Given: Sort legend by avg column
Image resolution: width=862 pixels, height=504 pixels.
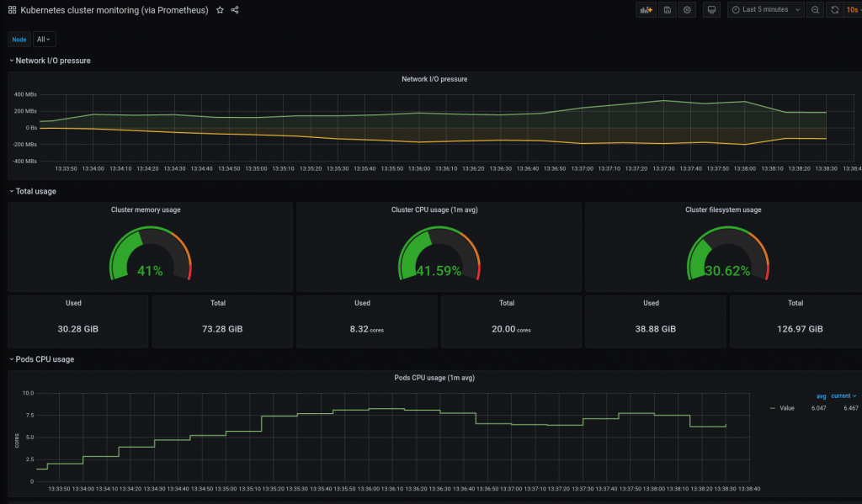Looking at the screenshot, I should coord(821,395).
